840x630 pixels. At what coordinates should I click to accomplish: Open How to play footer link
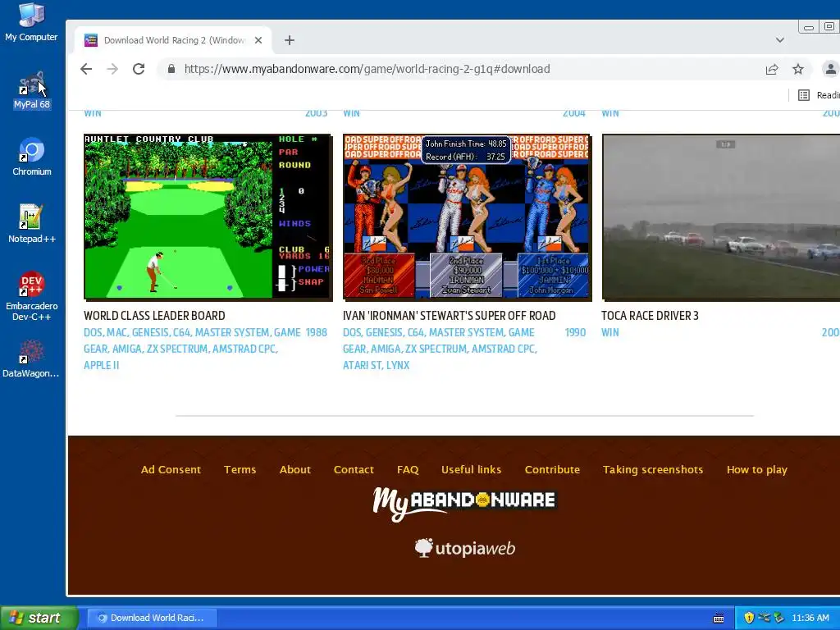[757, 469]
